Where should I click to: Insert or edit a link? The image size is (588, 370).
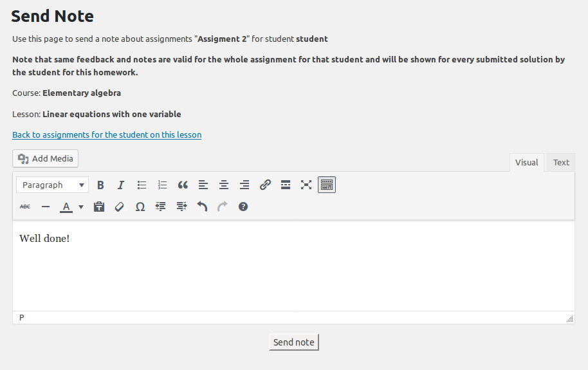(x=265, y=185)
